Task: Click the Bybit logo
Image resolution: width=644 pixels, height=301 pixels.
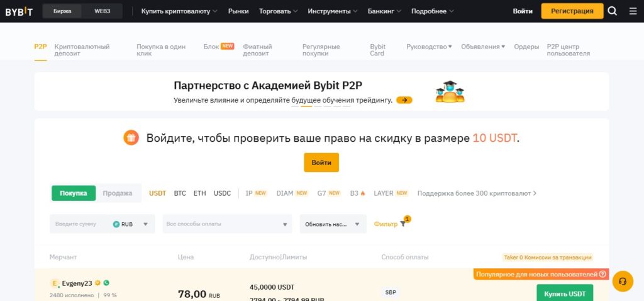Action: pos(19,11)
